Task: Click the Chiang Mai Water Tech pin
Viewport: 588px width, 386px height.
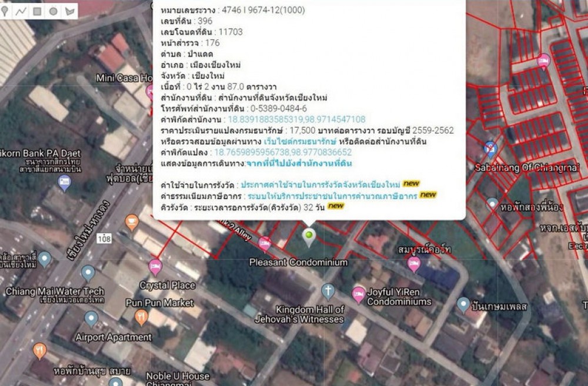Action: click(x=88, y=273)
